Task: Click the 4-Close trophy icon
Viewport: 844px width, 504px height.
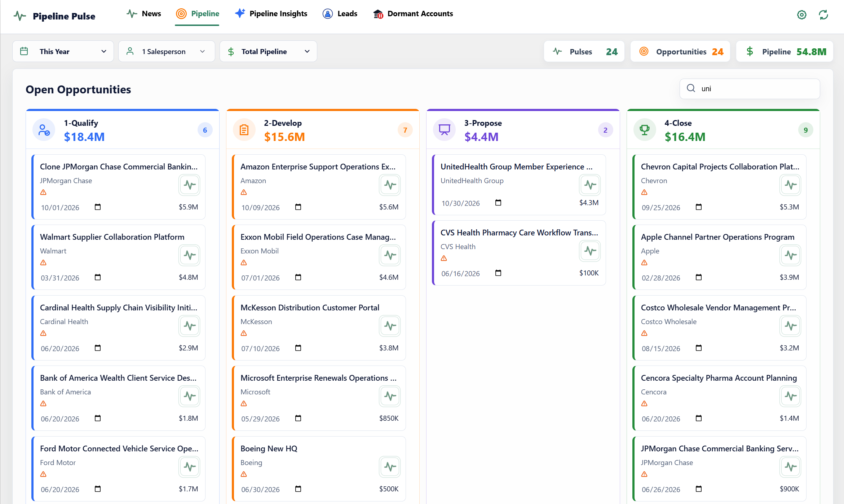Action: click(x=645, y=130)
